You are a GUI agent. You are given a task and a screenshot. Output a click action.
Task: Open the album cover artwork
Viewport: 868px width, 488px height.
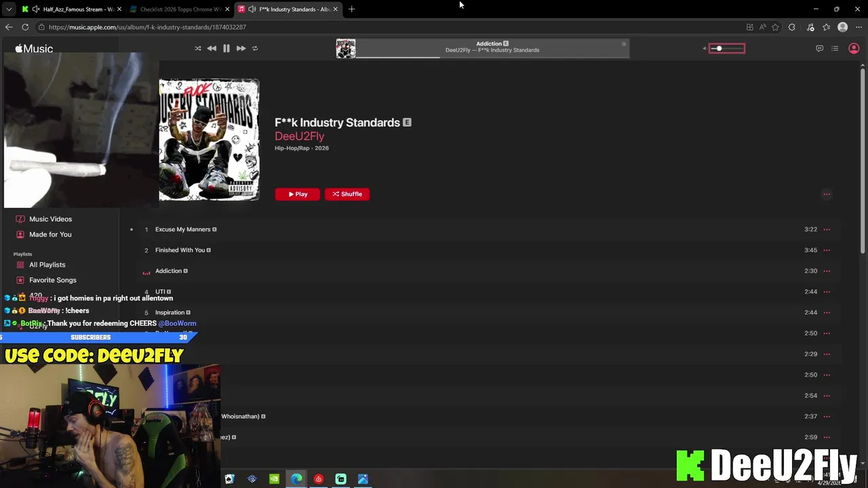(x=209, y=140)
